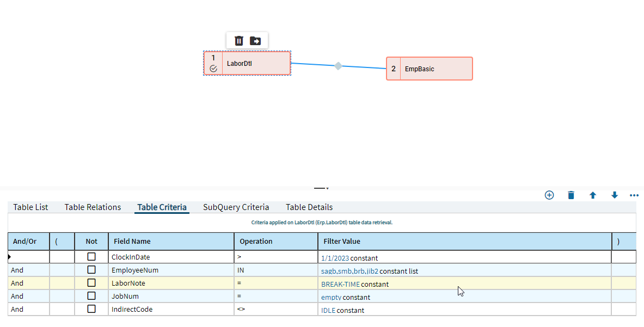Open And/Or cell for JobNum row
The height and width of the screenshot is (327, 644).
click(29, 296)
